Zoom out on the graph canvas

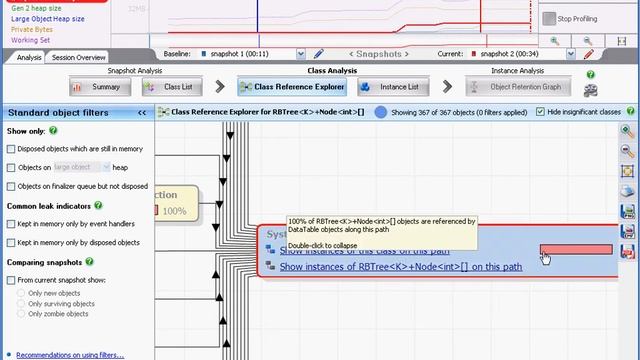tap(627, 151)
